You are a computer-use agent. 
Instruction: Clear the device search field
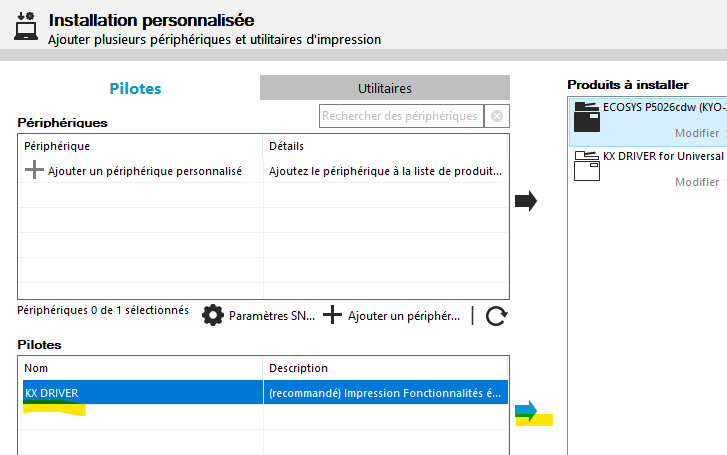(496, 116)
